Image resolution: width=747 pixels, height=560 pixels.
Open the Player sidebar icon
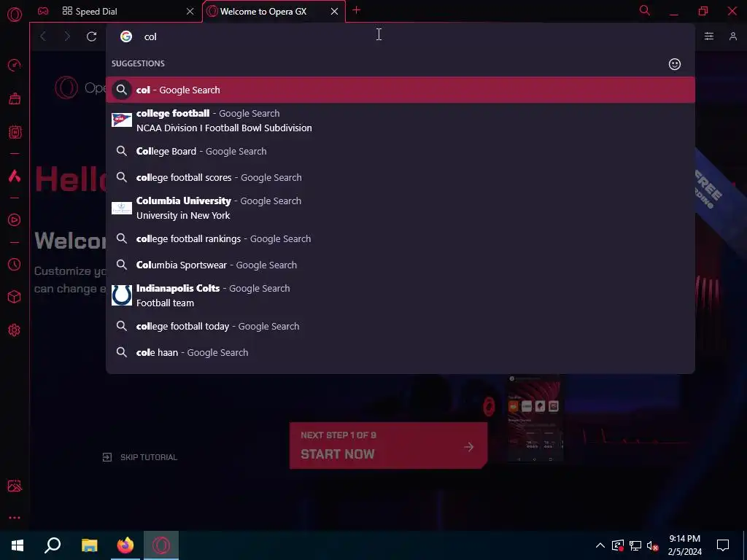(x=15, y=220)
